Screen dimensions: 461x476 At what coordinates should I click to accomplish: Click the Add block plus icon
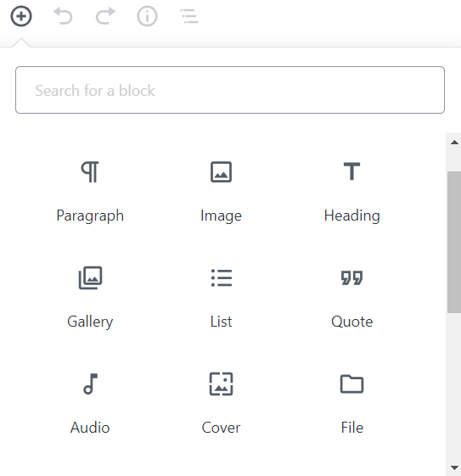[21, 16]
